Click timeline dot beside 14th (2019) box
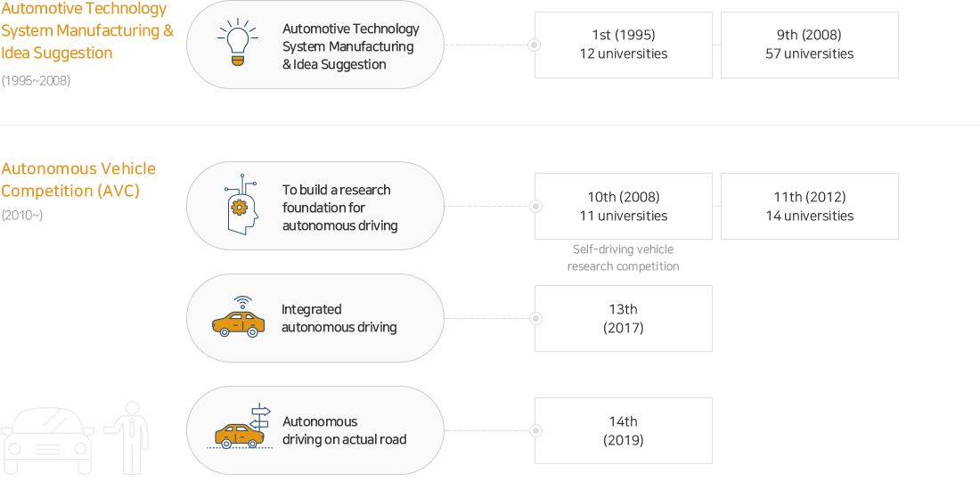Viewport: 980px width, 490px height. point(535,430)
